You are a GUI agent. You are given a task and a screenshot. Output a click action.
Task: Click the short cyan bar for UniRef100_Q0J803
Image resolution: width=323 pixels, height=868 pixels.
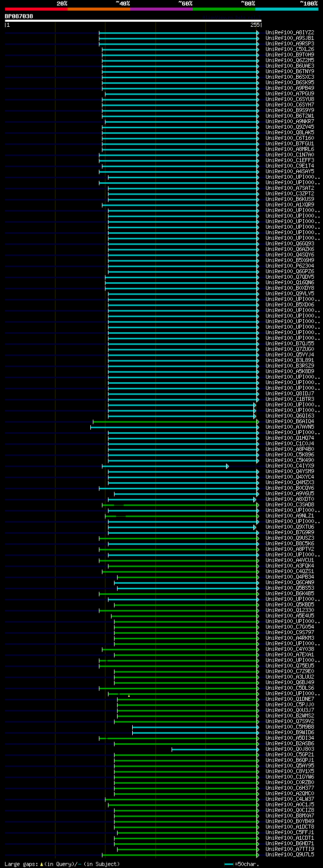216,749
